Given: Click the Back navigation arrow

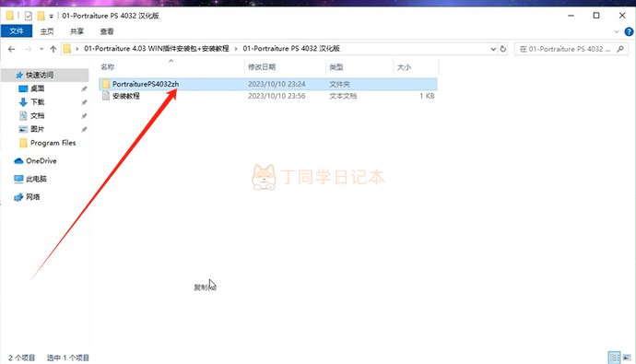Looking at the screenshot, I should [11, 49].
